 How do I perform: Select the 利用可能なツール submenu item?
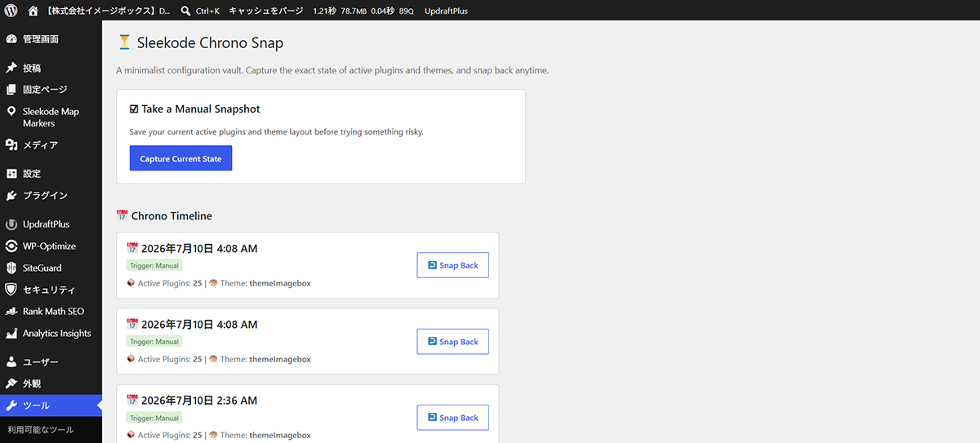coord(41,430)
